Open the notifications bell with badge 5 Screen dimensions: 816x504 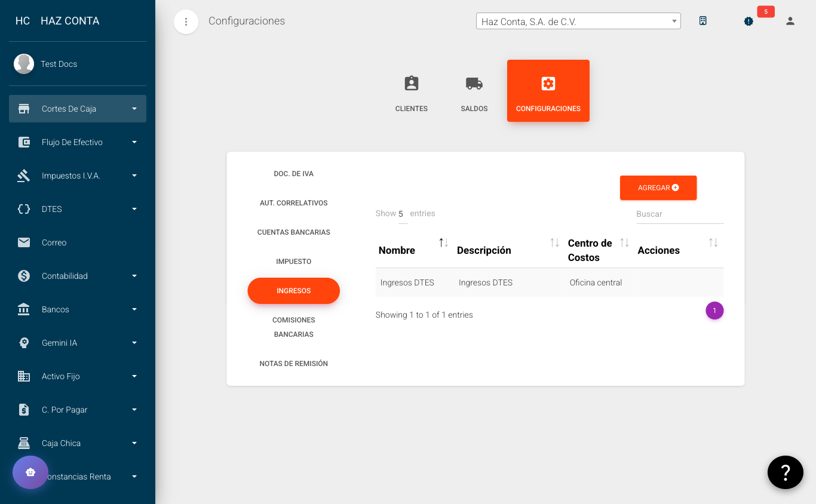[748, 21]
